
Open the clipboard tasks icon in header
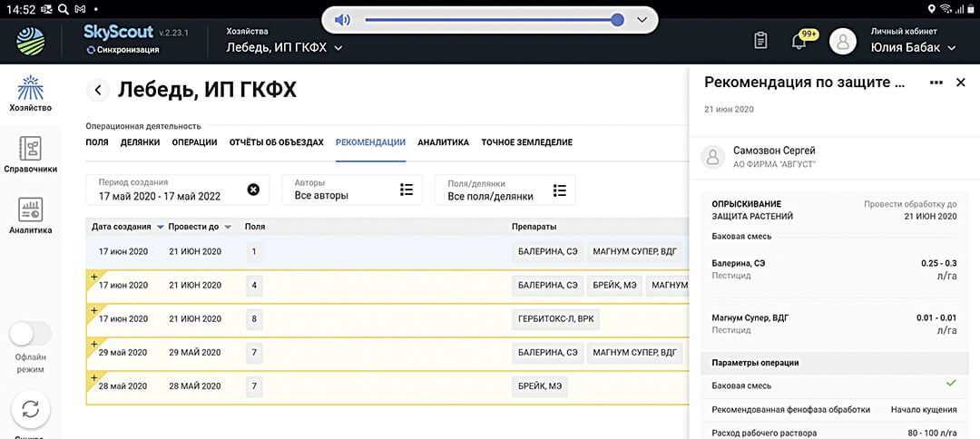pos(761,41)
